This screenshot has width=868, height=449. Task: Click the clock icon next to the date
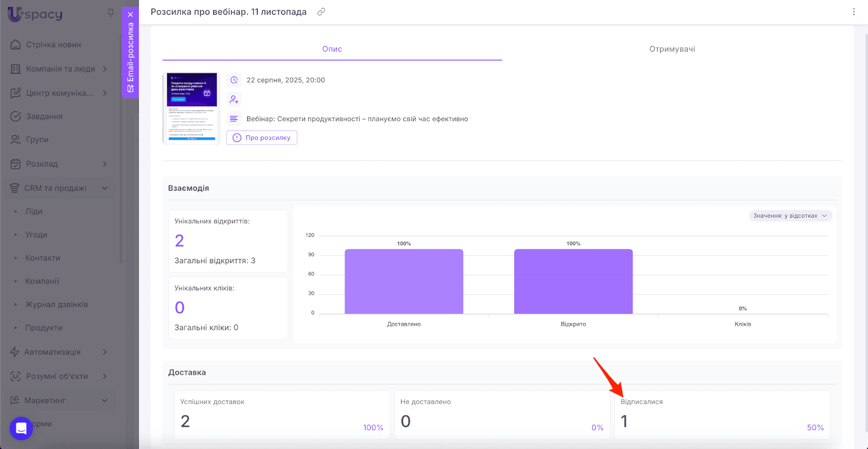234,80
